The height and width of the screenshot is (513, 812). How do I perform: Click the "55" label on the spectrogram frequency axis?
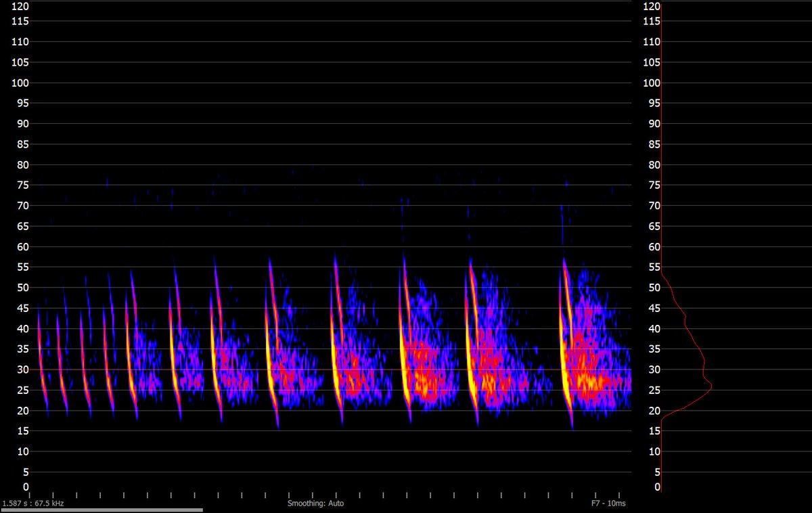coord(24,267)
